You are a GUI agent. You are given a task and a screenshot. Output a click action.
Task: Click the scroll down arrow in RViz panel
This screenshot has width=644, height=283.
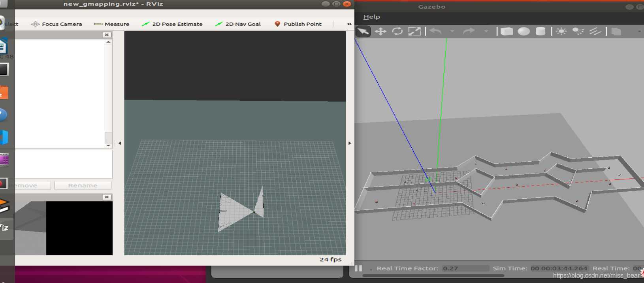coord(108,145)
